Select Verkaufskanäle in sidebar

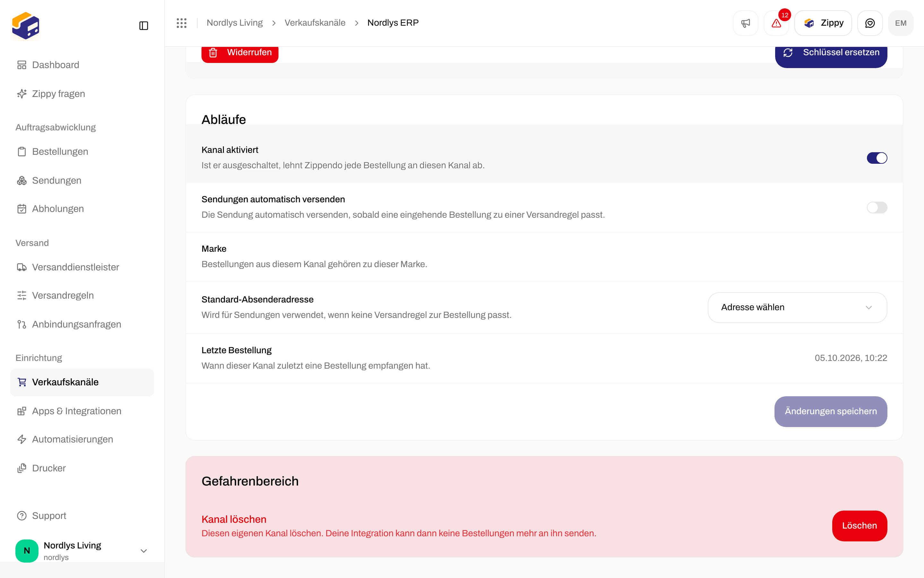pyautogui.click(x=82, y=382)
